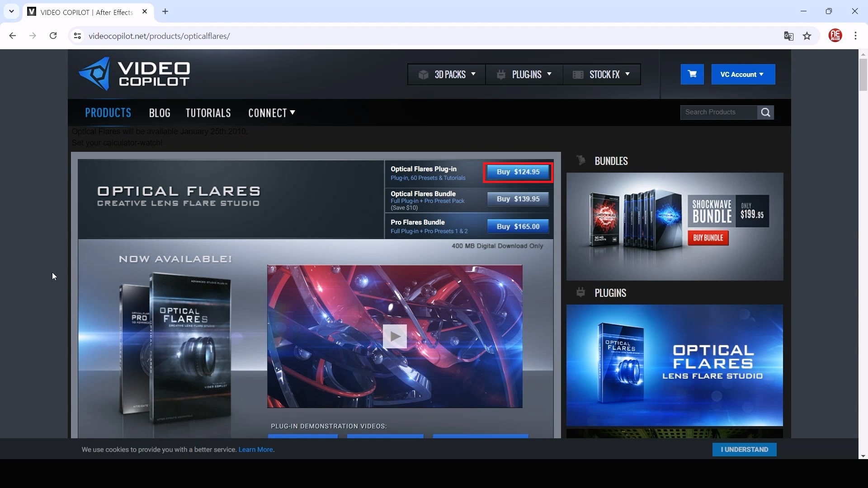
Task: Buy Optical Flares Plug-in for $124.95
Action: (x=518, y=172)
